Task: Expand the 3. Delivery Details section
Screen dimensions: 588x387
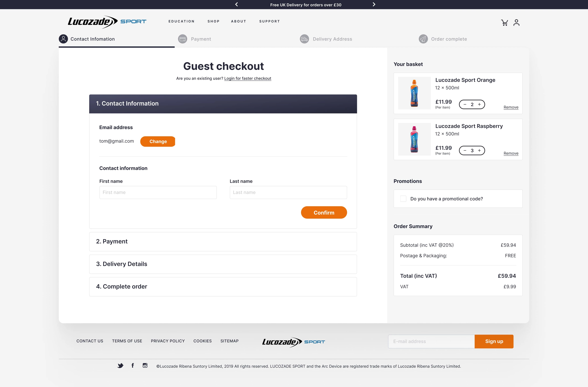Action: [223, 264]
